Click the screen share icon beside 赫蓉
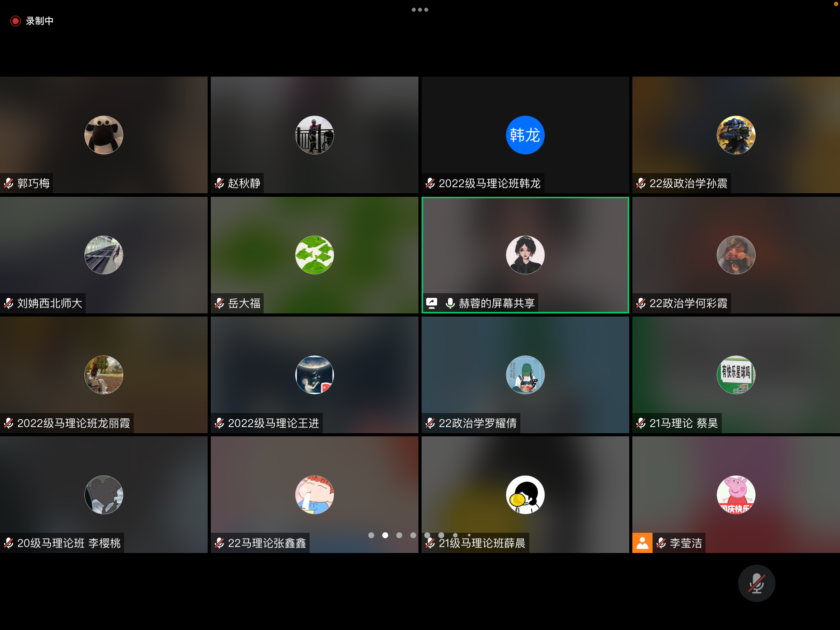 point(432,303)
